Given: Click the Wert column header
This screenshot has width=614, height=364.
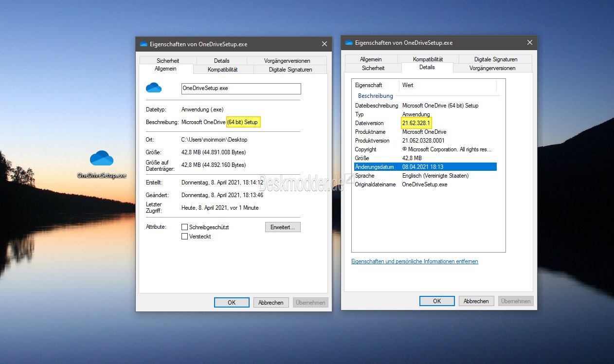Looking at the screenshot, I should click(x=448, y=85).
